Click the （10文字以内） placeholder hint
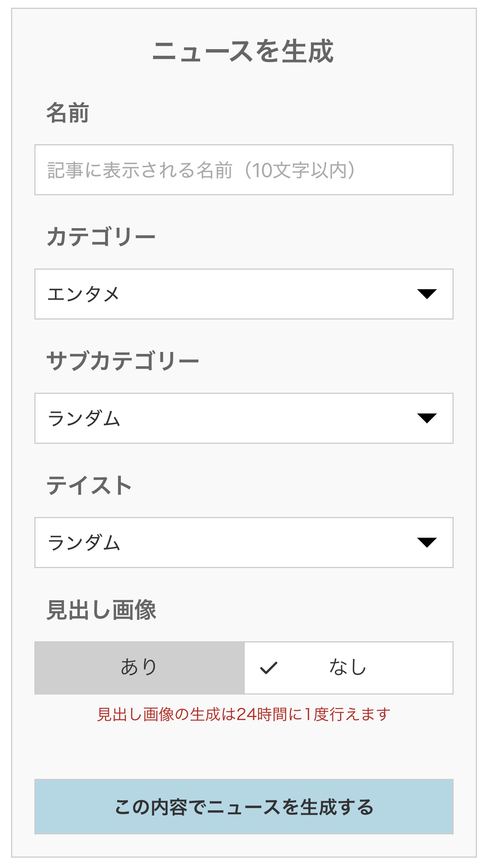This screenshot has width=488, height=868. pos(299,170)
